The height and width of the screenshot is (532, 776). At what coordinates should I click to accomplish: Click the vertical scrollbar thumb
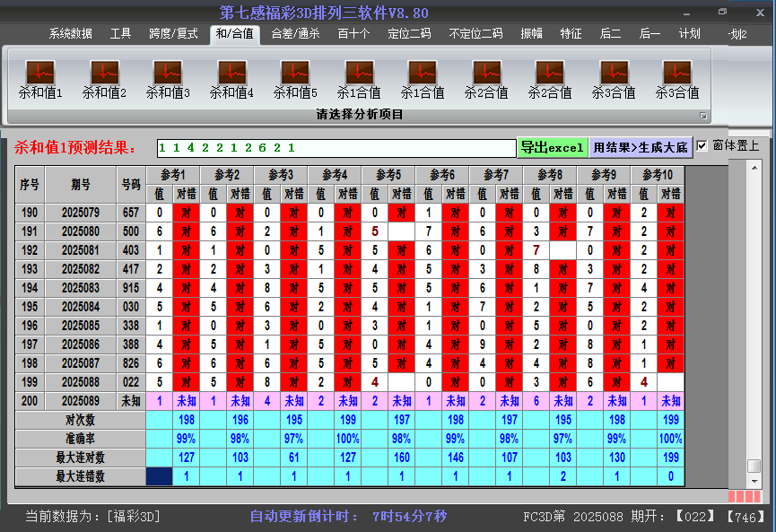[x=754, y=466]
